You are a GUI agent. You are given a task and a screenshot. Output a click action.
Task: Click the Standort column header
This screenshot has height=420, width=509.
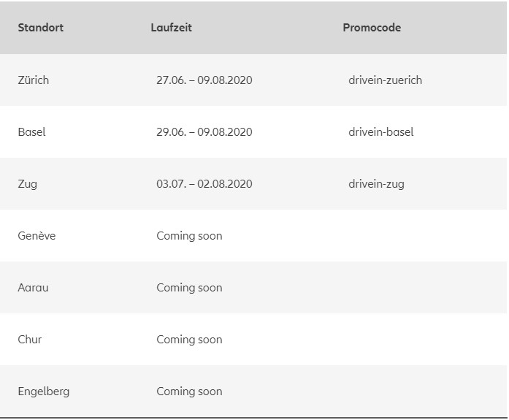point(41,28)
